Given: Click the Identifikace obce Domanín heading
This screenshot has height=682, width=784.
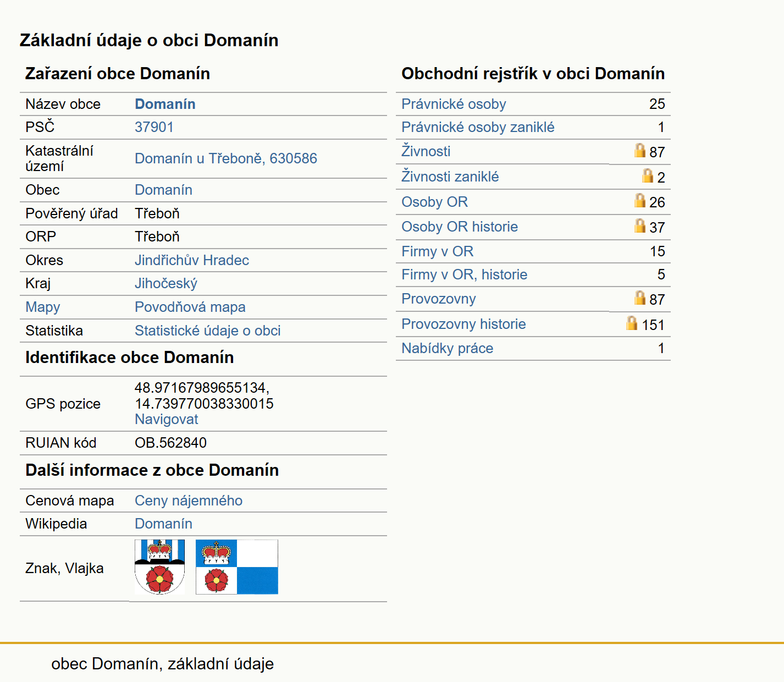Looking at the screenshot, I should click(129, 358).
